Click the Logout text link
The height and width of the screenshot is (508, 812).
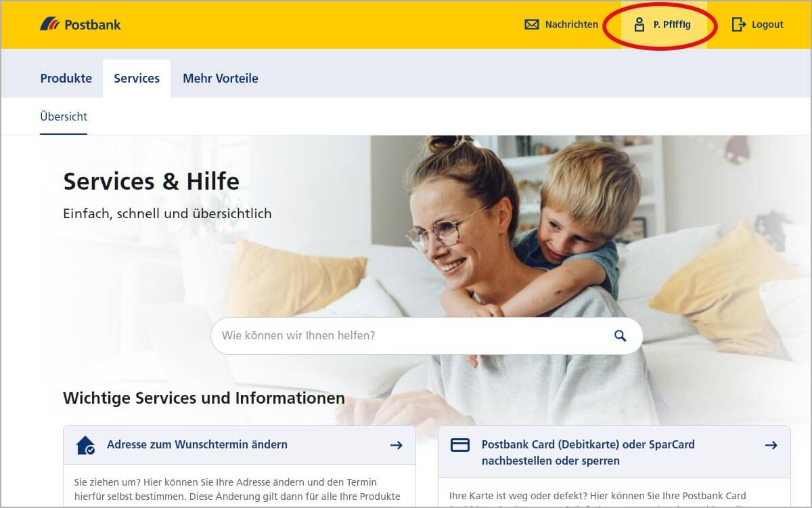(x=767, y=24)
